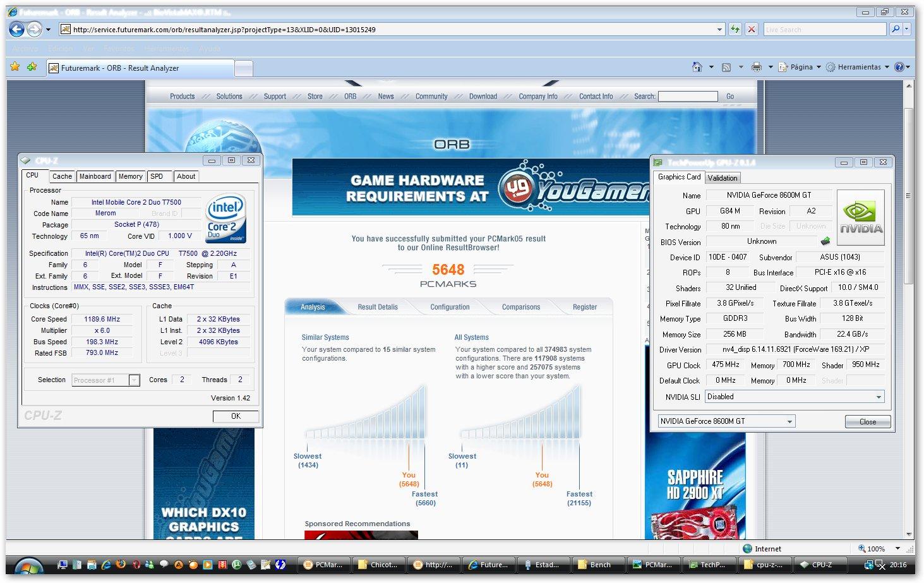
Task: Open the Register tab
Action: pyautogui.click(x=585, y=307)
